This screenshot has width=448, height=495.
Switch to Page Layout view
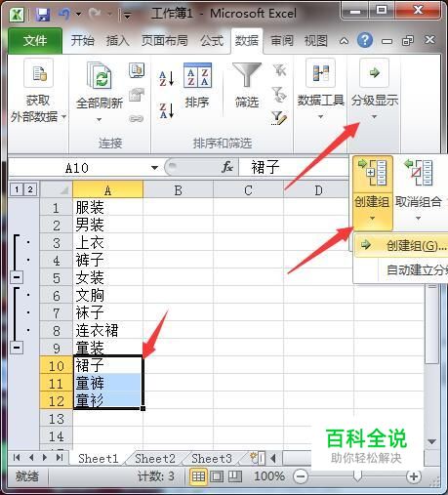pyautogui.click(x=217, y=476)
